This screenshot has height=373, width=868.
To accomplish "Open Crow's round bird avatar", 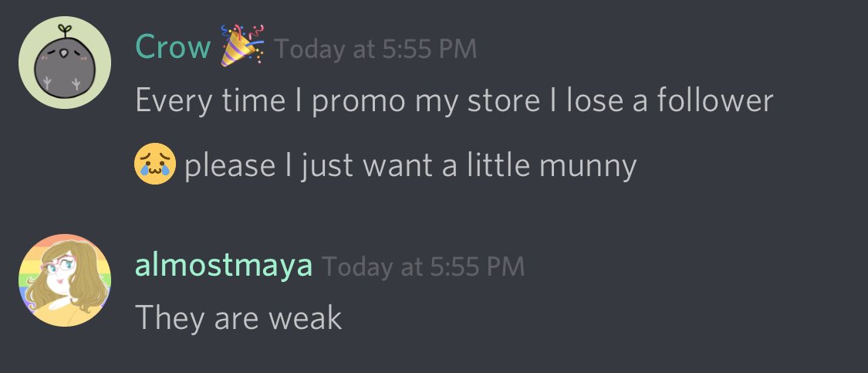I will click(x=65, y=63).
